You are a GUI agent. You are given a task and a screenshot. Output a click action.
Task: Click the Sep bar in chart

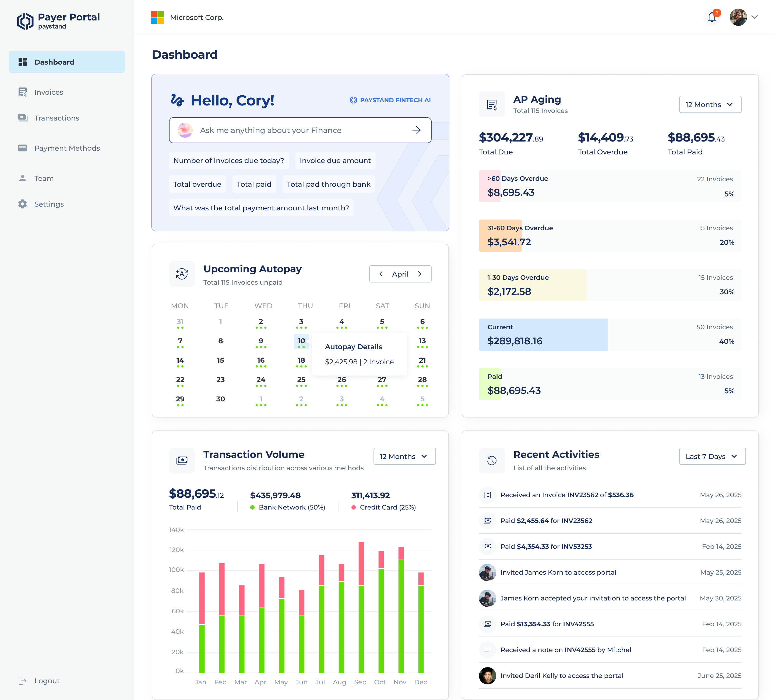pyautogui.click(x=361, y=607)
